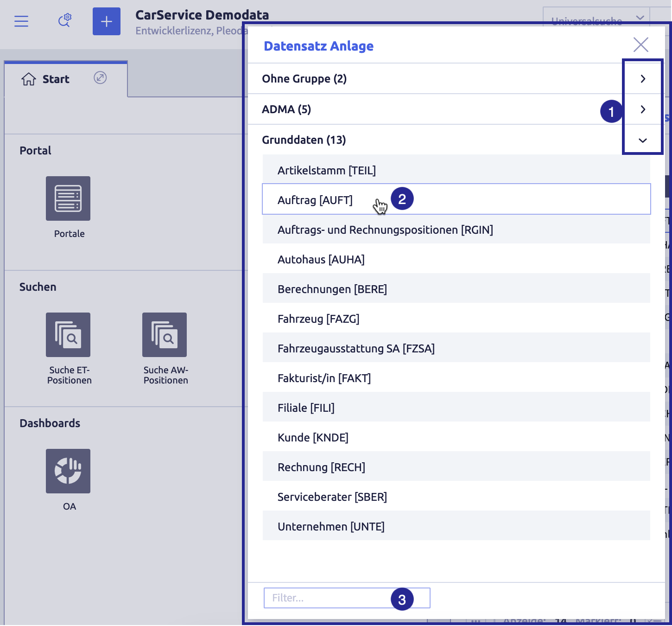Choose Serviceberater [SBER] entry
This screenshot has height=626, width=672.
(x=456, y=497)
